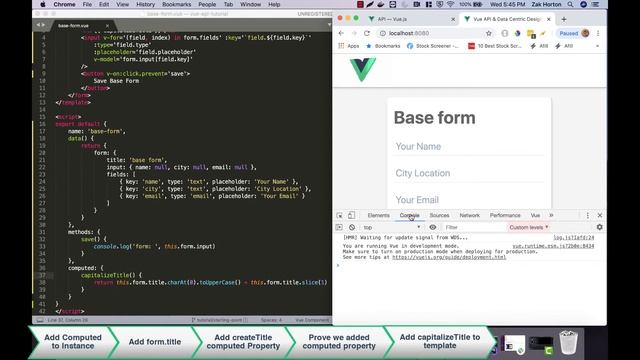640x360 pixels.
Task: Open the Sublime tab list dropdown arrow
Action: pos(329,25)
